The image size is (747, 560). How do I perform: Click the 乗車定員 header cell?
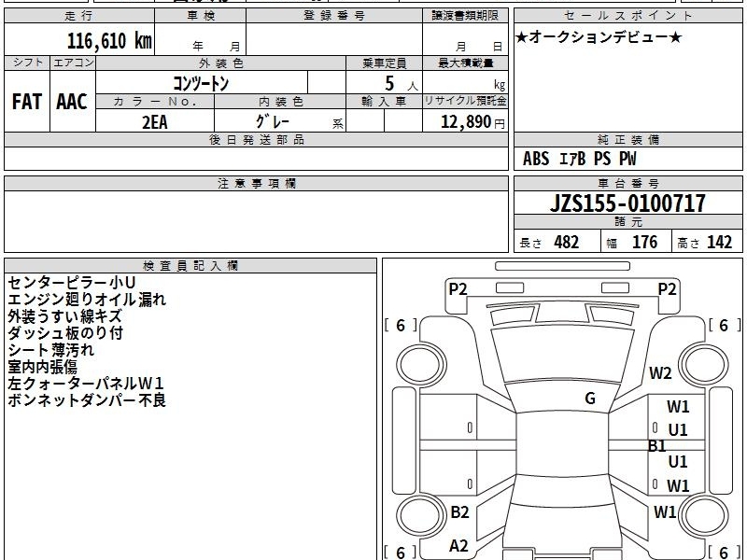tap(384, 63)
